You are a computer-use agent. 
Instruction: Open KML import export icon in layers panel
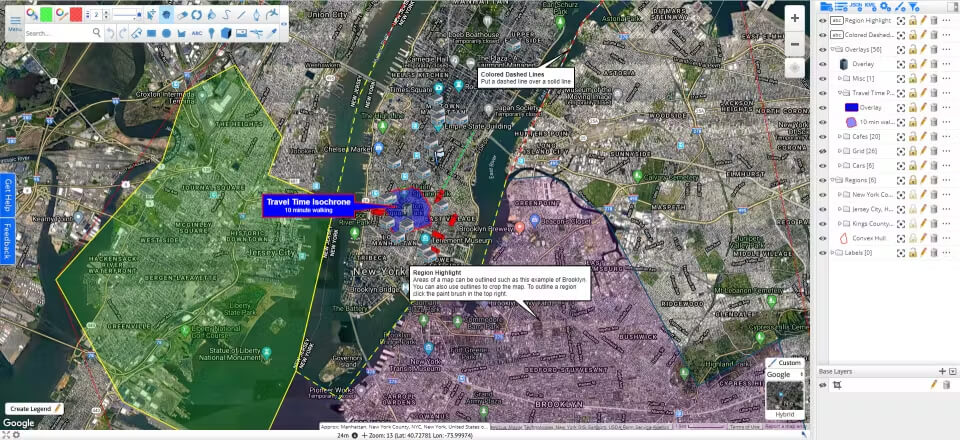pyautogui.click(x=871, y=6)
